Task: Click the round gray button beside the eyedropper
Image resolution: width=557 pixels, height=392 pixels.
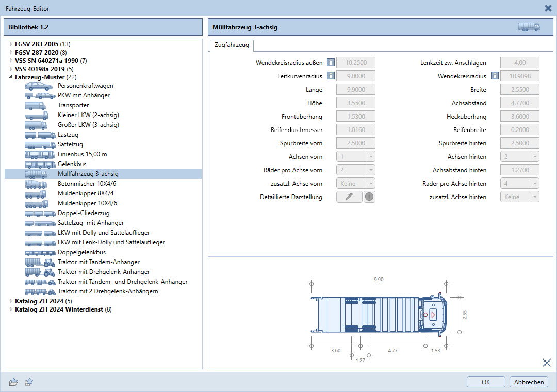Action: [369, 197]
